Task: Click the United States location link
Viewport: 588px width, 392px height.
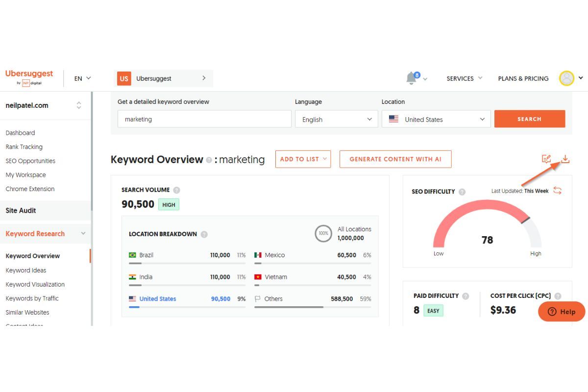Action: 158,299
